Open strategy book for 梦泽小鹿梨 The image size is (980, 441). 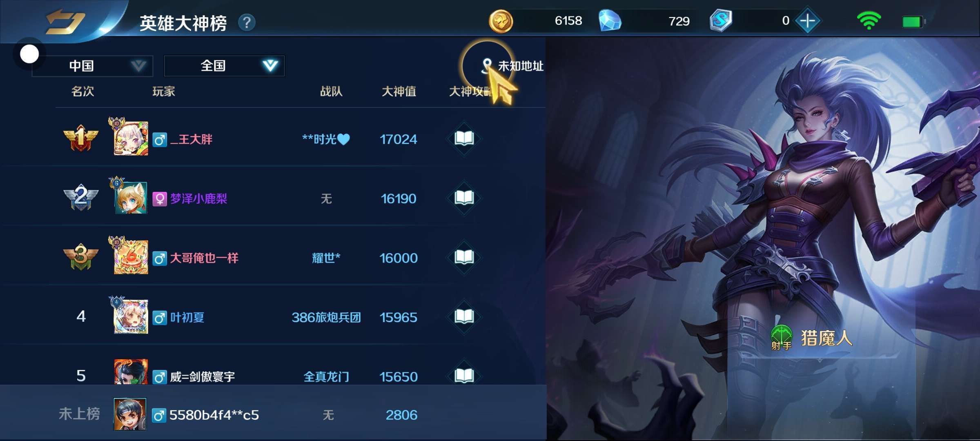point(464,198)
